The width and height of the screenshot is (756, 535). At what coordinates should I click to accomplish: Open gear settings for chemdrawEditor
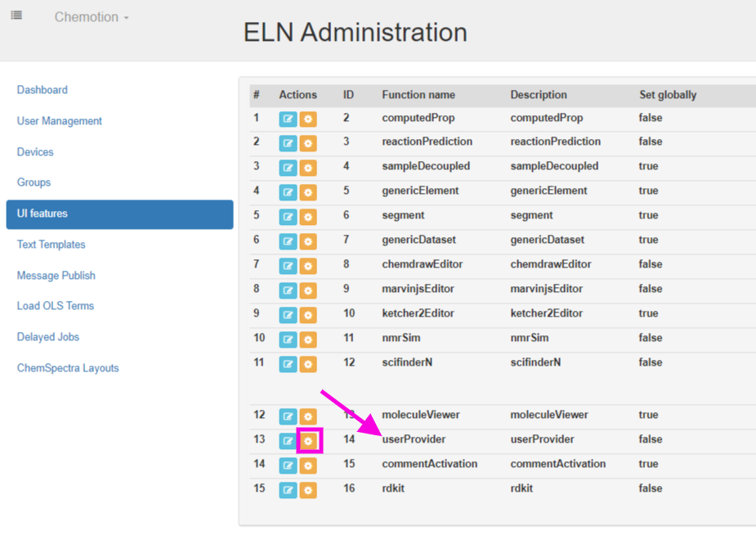point(310,266)
